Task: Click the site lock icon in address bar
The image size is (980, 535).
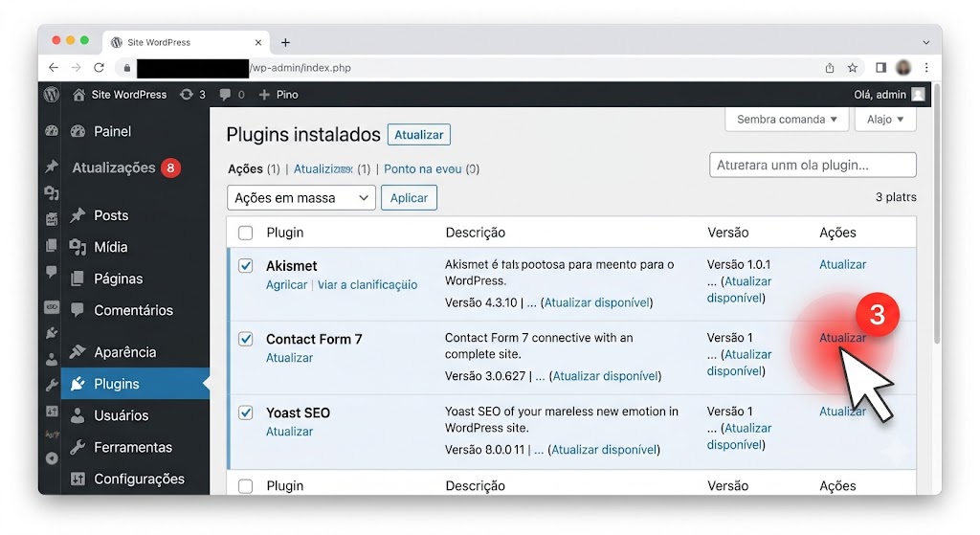Action: coord(127,68)
